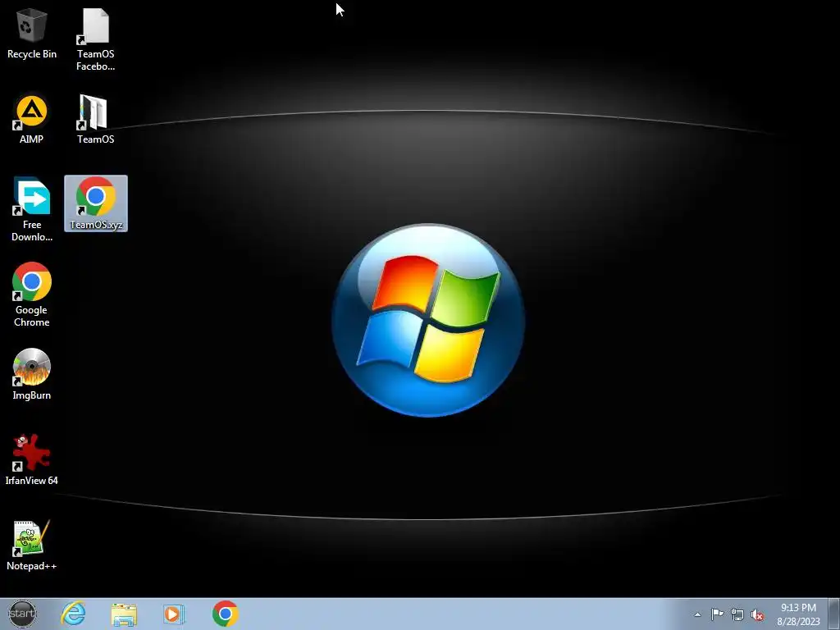Select the Recycle Bin desktop icon
The height and width of the screenshot is (630, 840).
[x=32, y=33]
